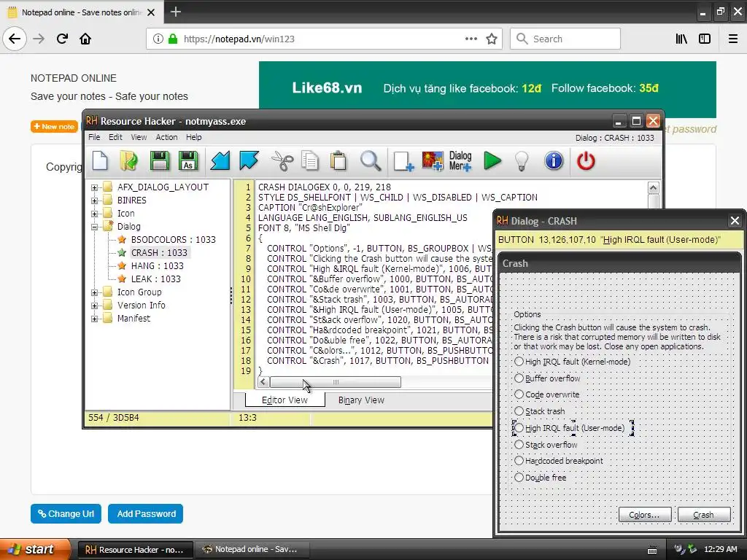Select High IRQL fault (User-mode) radio button
The height and width of the screenshot is (560, 747).
519,427
